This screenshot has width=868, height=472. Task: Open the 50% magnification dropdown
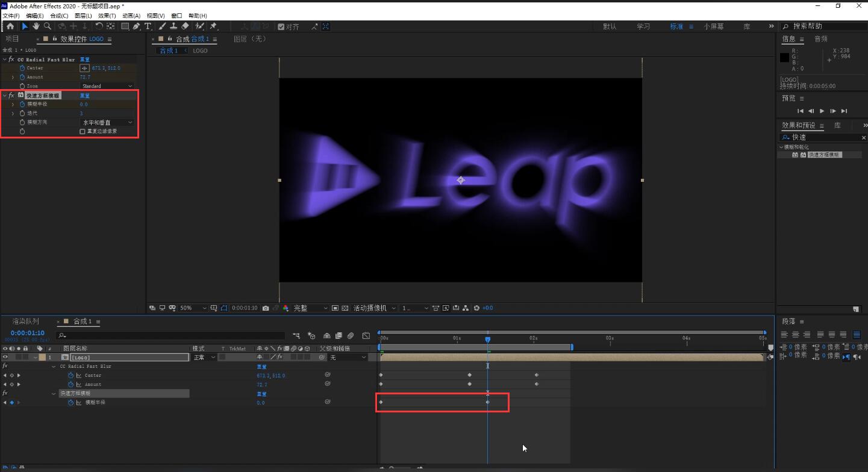coord(193,308)
